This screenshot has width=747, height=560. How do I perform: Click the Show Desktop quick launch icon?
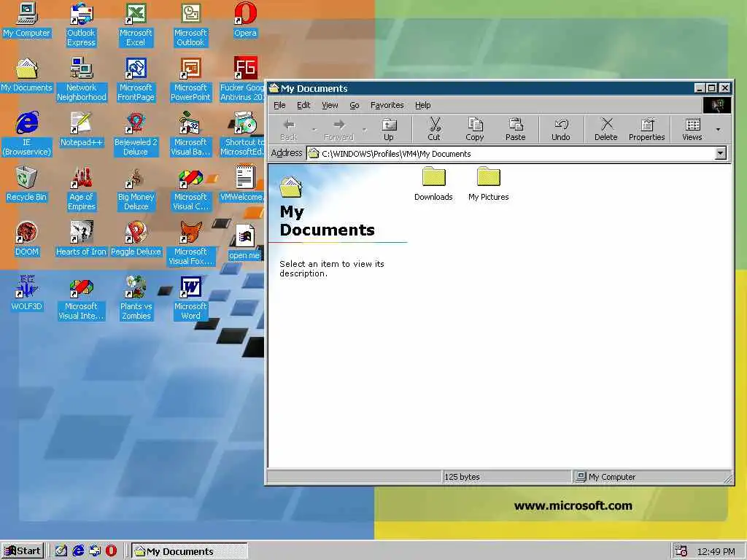pyautogui.click(x=61, y=551)
